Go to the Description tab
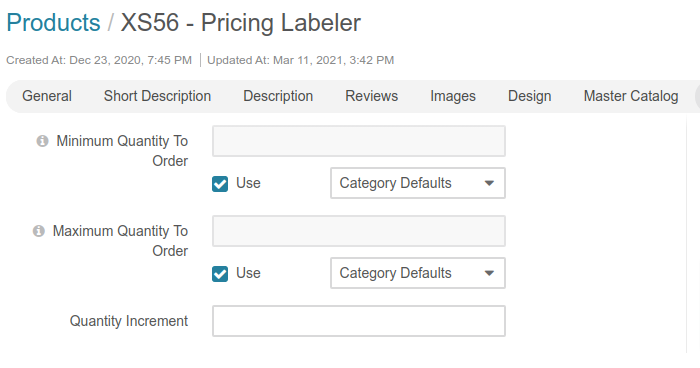Image resolution: width=700 pixels, height=368 pixels. pyautogui.click(x=278, y=96)
